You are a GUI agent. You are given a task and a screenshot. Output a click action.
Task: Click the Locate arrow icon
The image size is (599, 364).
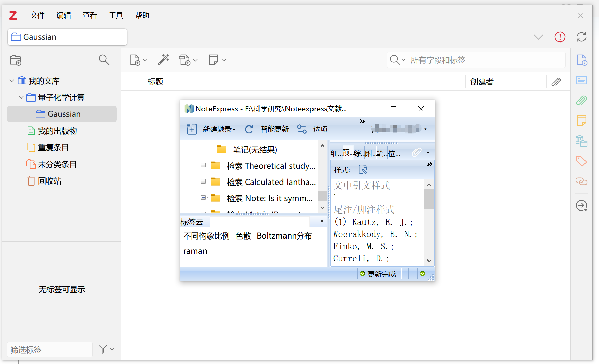coord(581,205)
